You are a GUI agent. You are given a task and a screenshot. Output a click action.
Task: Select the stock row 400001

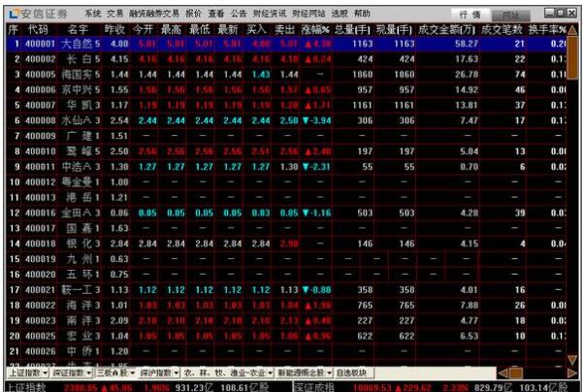tap(287, 44)
